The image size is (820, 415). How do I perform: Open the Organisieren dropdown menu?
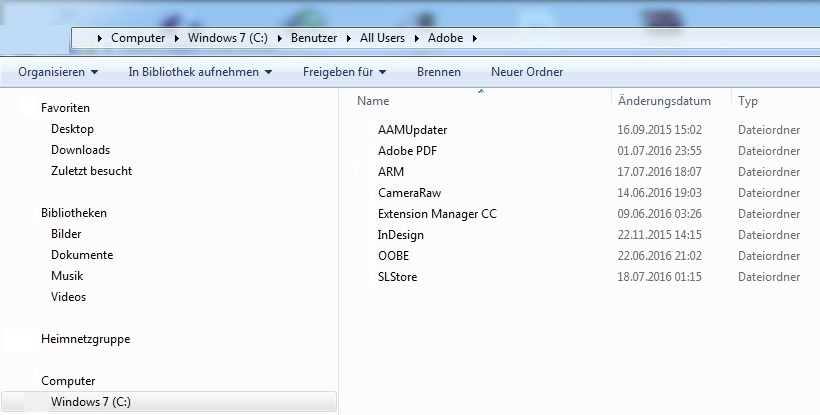pyautogui.click(x=58, y=72)
